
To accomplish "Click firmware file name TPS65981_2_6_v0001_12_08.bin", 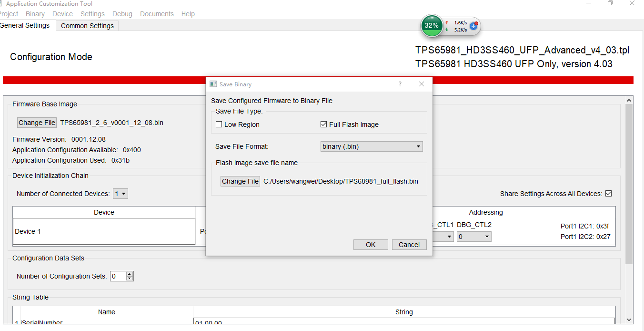I will 111,123.
